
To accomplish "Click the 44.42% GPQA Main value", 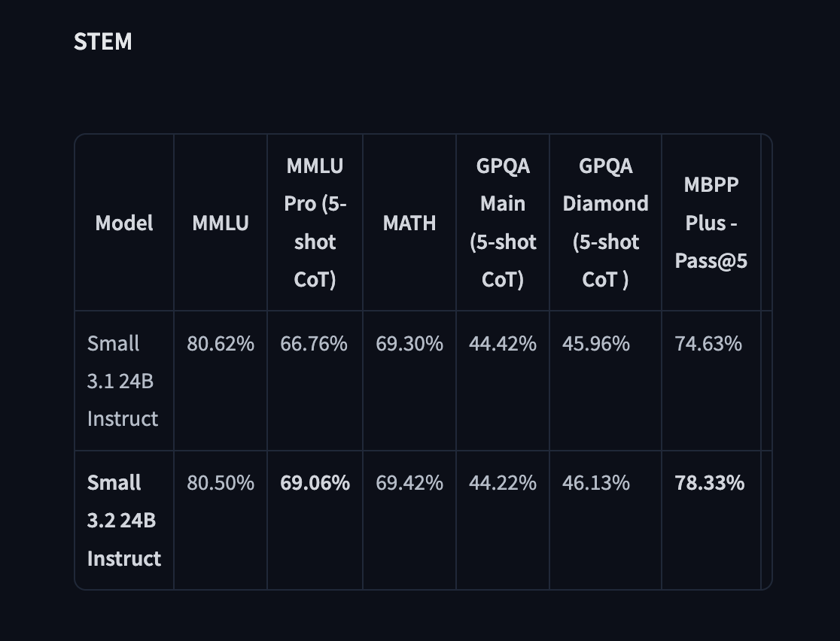I will point(503,343).
